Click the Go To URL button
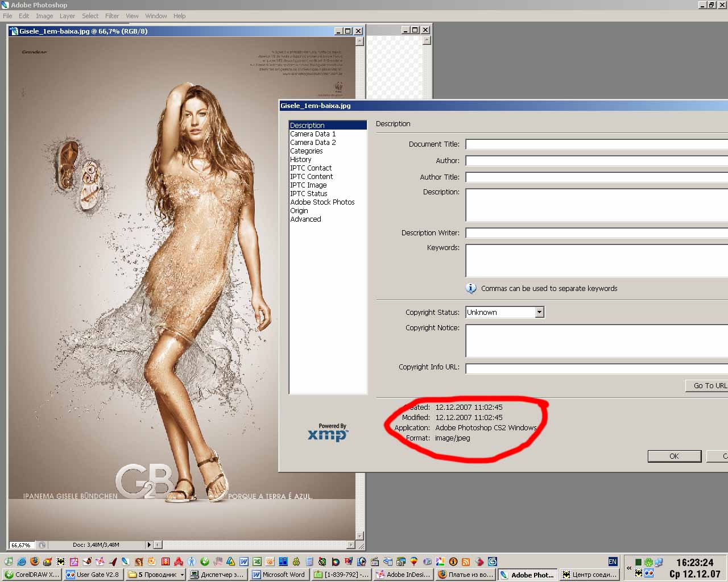 tap(707, 385)
